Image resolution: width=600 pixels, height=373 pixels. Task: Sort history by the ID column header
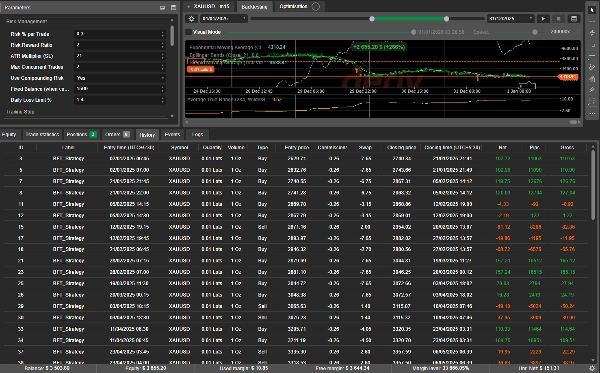coord(21,147)
